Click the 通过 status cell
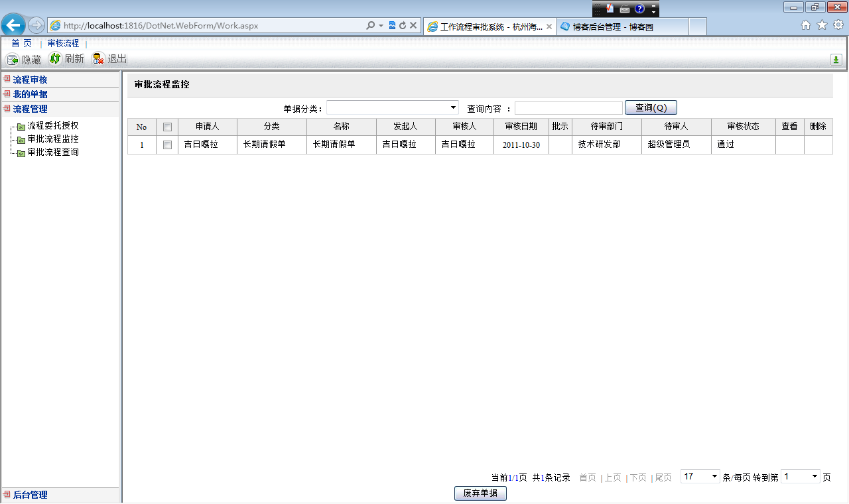Viewport: 849px width, 504px height. (744, 145)
